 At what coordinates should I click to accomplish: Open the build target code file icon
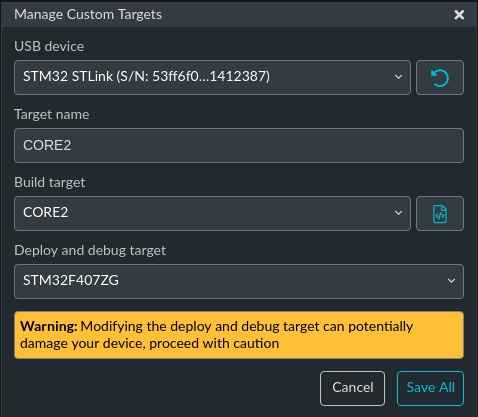(440, 214)
